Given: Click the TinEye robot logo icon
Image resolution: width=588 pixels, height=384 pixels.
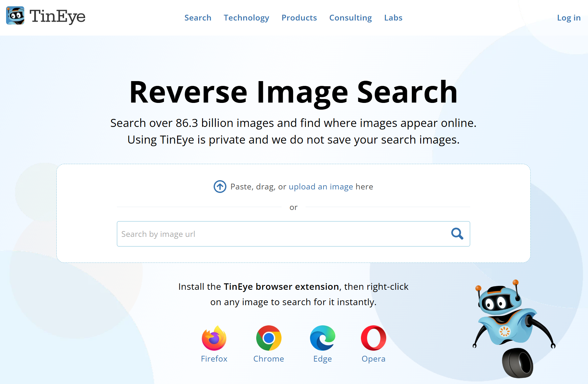Looking at the screenshot, I should (x=15, y=15).
